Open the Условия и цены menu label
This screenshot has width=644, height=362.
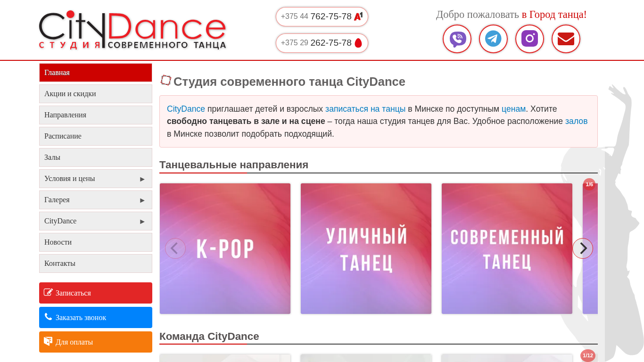tap(70, 179)
